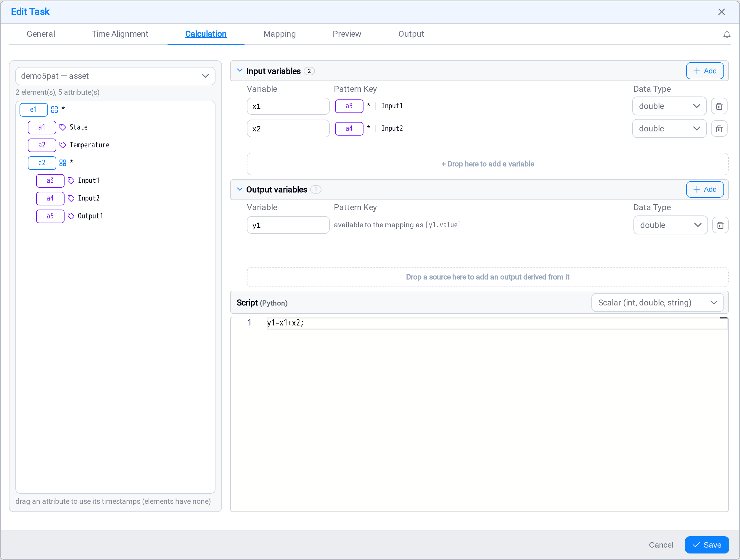740x560 pixels.
Task: Click the tag icon beside Temperature
Action: [62, 145]
